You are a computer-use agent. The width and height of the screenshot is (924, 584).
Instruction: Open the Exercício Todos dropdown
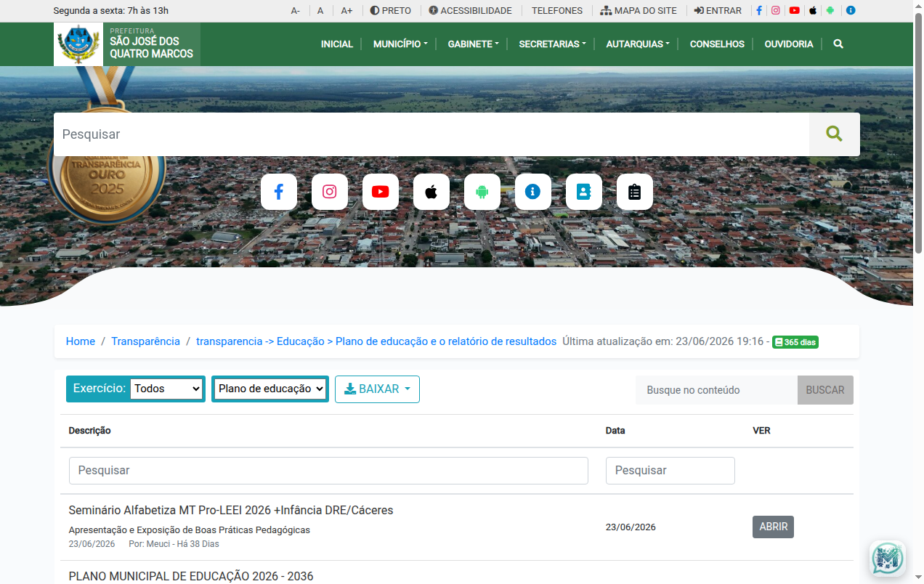point(166,389)
